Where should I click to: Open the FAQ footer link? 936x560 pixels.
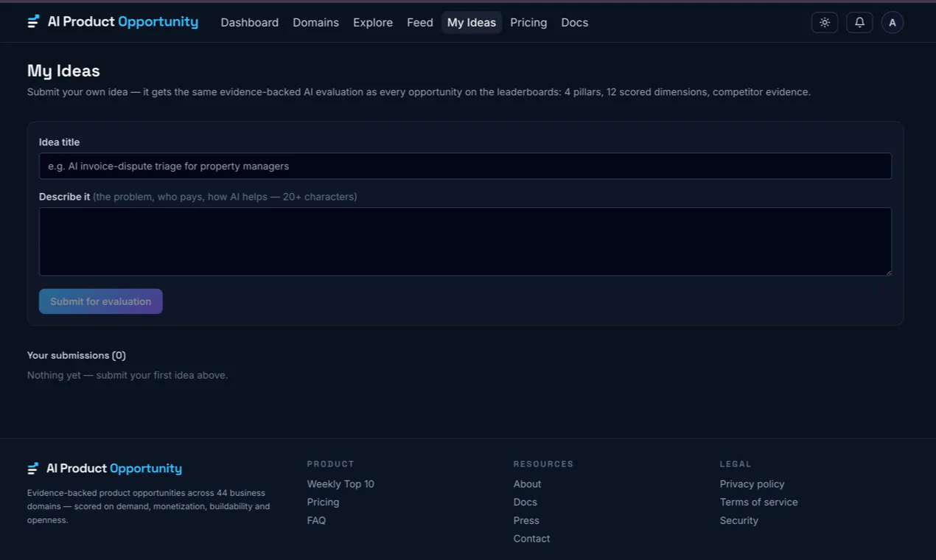click(316, 520)
